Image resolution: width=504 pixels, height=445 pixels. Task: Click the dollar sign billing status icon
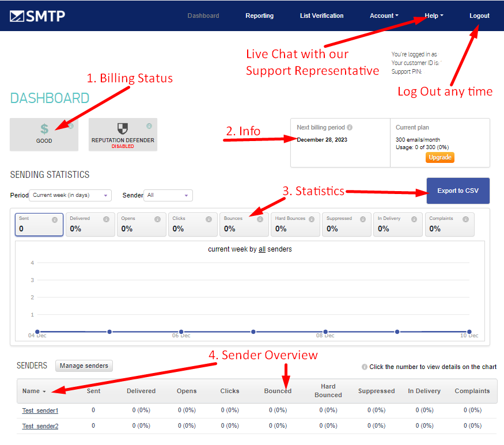pos(44,129)
